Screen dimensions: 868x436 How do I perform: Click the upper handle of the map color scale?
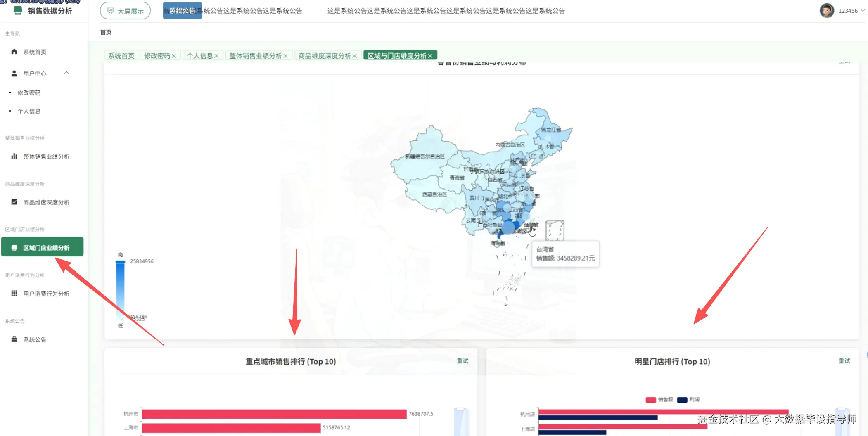(120, 262)
